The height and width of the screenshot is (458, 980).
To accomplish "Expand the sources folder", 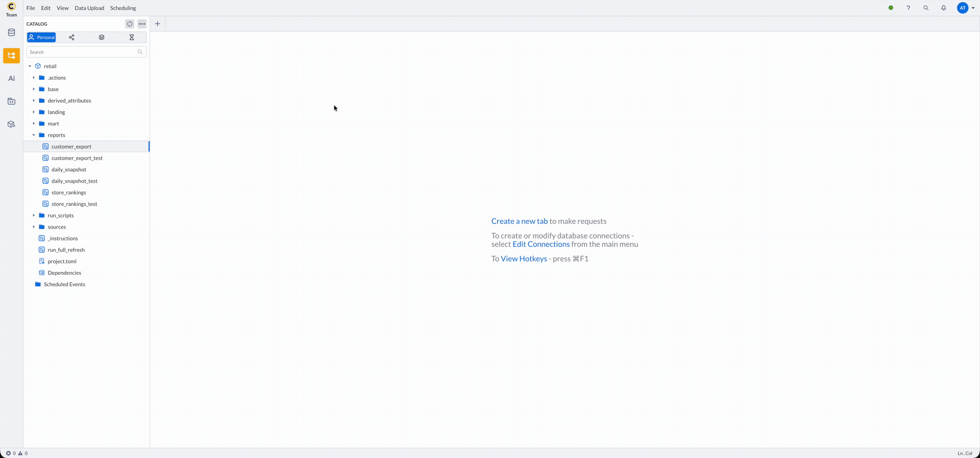I will [x=33, y=227].
